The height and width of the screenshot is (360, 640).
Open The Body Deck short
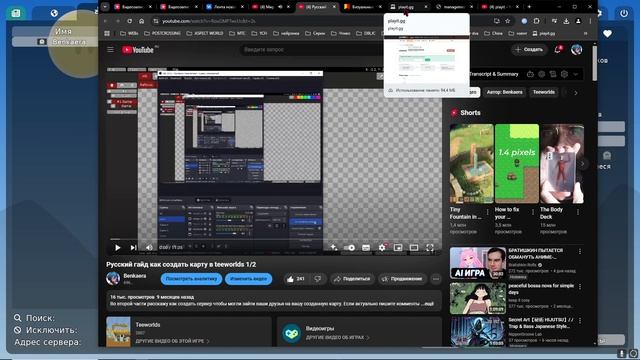(x=562, y=164)
